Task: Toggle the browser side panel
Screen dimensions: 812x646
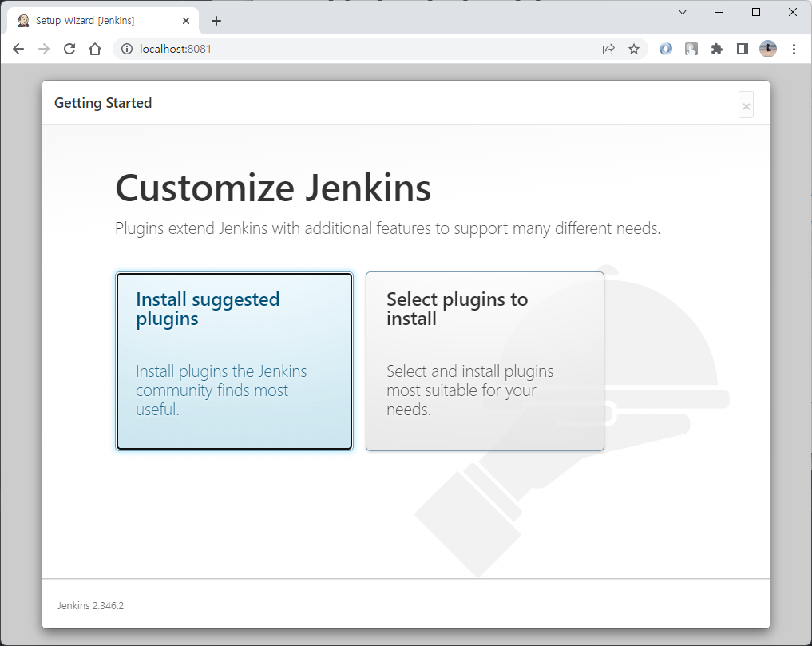Action: click(742, 49)
